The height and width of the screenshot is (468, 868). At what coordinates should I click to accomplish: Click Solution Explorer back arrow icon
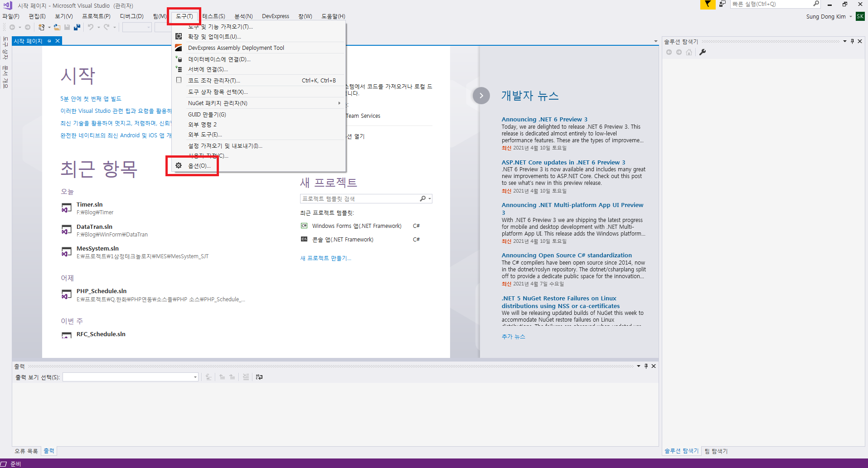tap(669, 52)
